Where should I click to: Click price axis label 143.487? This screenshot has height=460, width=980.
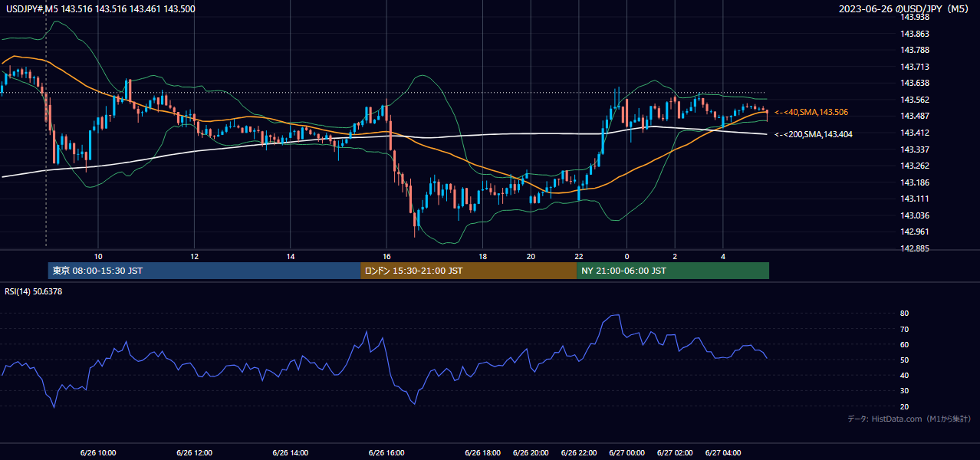pos(916,116)
